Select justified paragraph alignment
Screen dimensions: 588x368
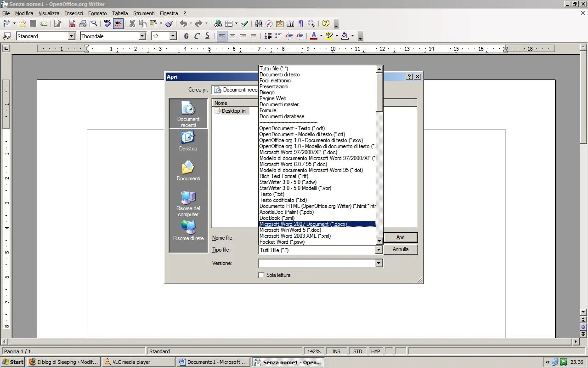pyautogui.click(x=253, y=36)
